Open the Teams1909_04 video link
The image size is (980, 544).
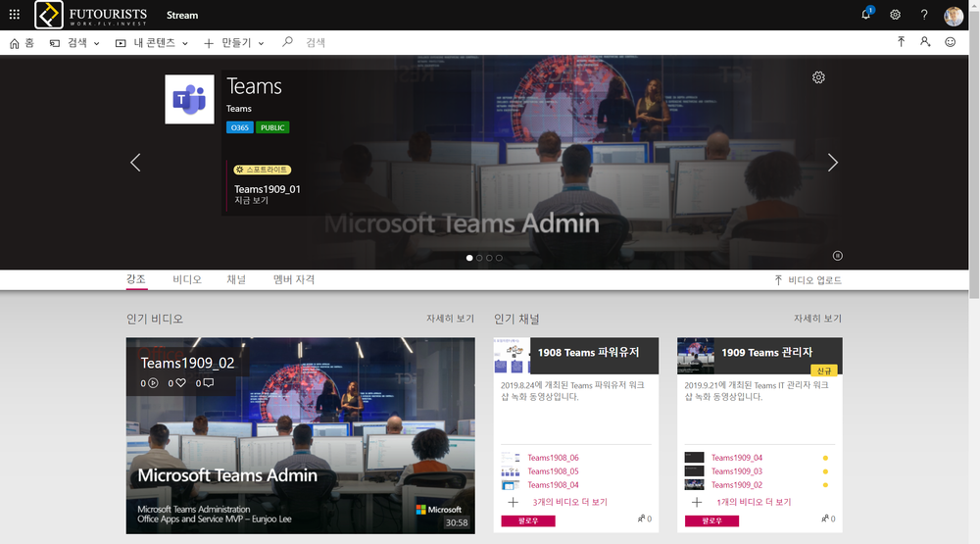click(736, 458)
